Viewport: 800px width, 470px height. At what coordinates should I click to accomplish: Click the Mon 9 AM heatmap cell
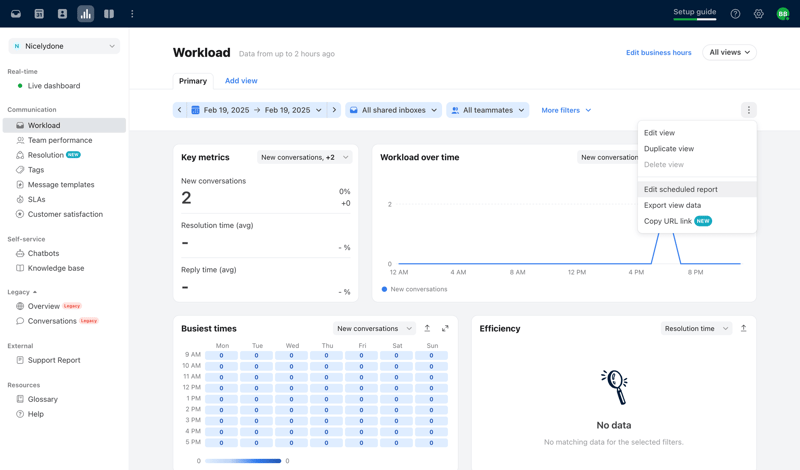(x=221, y=355)
